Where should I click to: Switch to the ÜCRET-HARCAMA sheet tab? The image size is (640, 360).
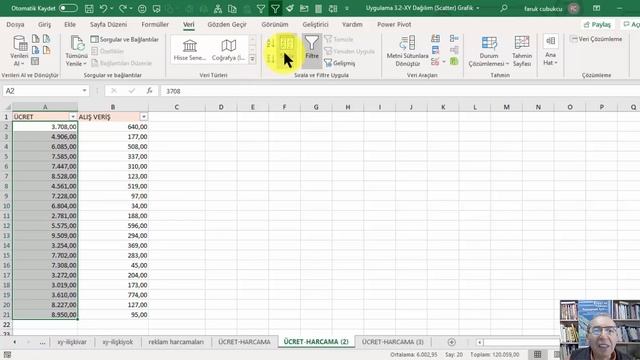click(x=244, y=342)
